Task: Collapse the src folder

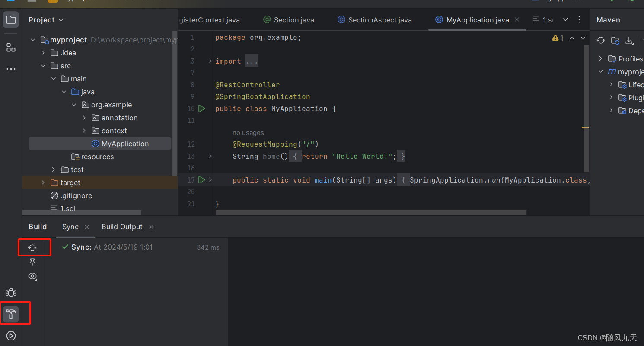Action: [x=43, y=66]
